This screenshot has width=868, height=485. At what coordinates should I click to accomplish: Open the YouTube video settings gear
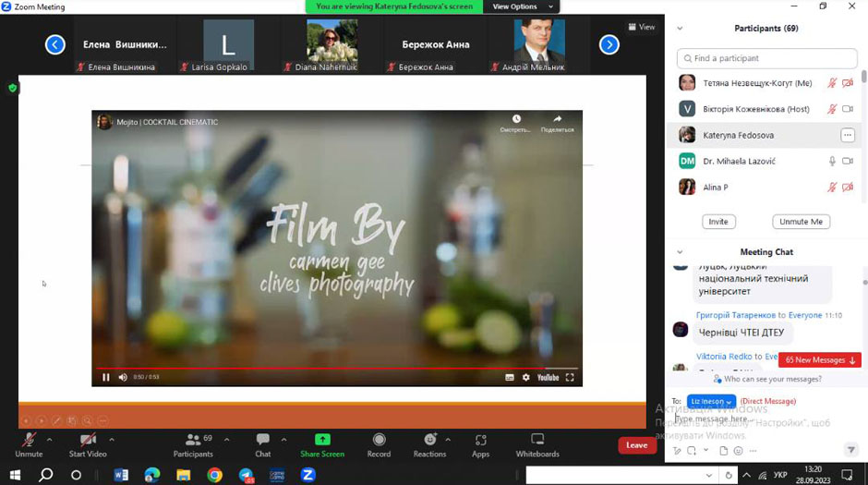[526, 377]
